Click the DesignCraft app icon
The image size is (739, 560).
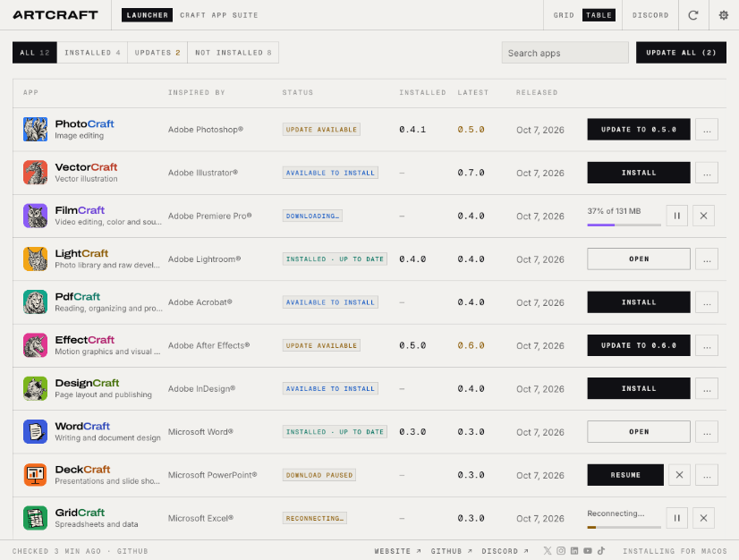36,388
